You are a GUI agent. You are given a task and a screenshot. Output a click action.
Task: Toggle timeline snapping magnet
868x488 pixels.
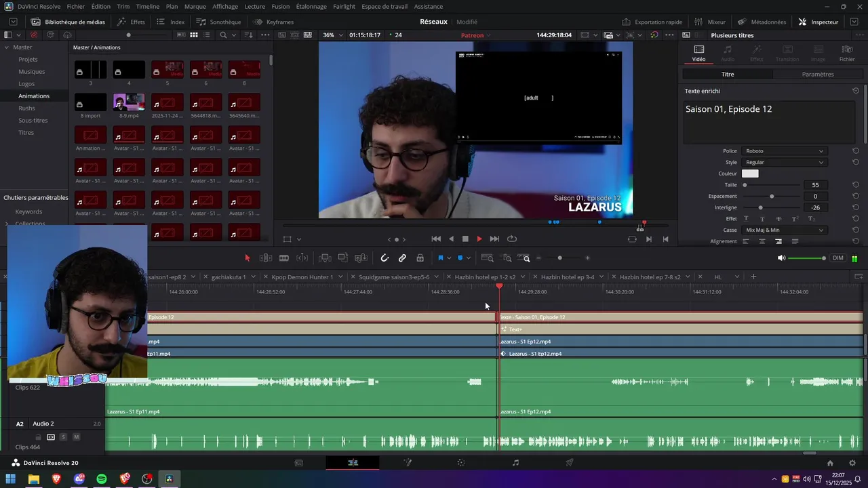click(x=384, y=258)
